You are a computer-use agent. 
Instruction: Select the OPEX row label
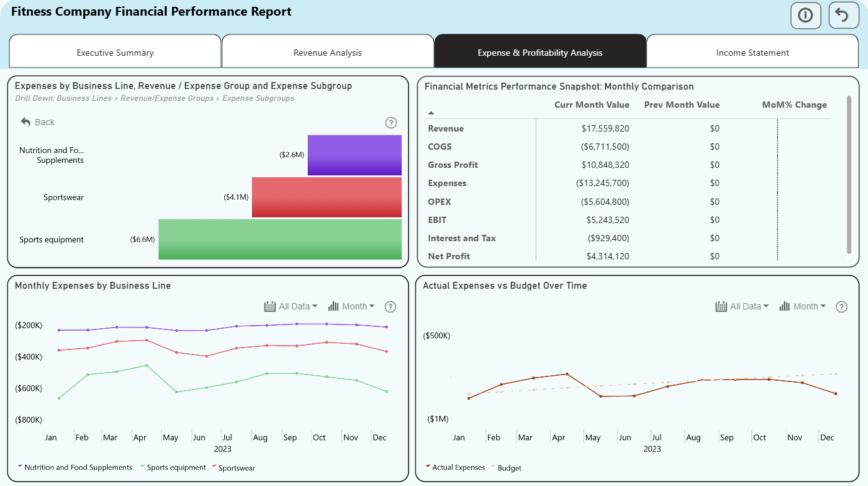440,202
